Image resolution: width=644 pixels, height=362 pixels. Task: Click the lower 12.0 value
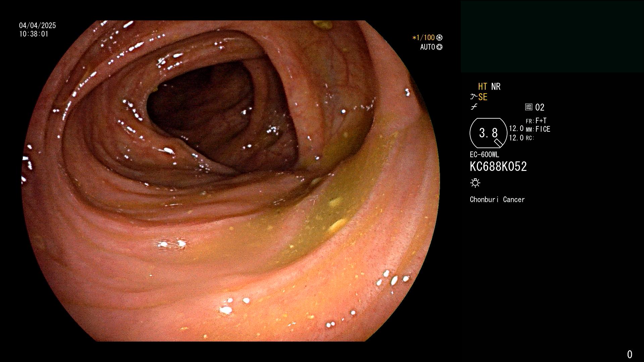pos(516,138)
